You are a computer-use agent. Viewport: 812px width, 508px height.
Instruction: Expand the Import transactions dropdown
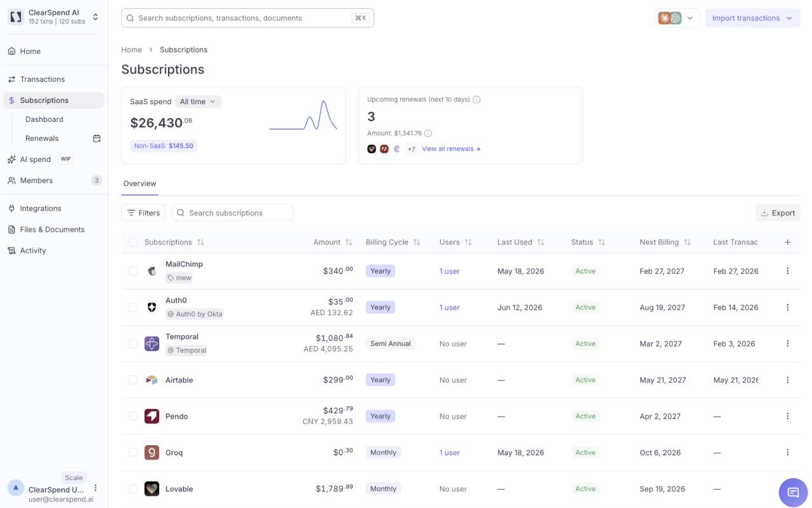click(x=752, y=18)
